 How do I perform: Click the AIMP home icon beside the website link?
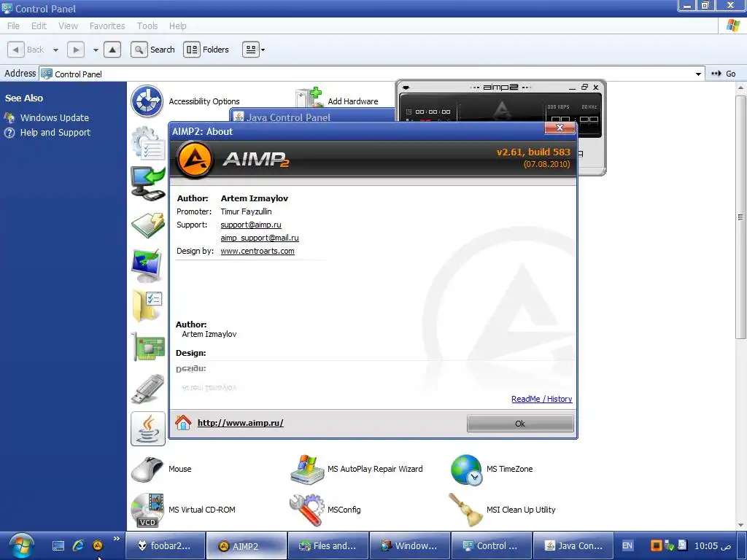click(183, 422)
